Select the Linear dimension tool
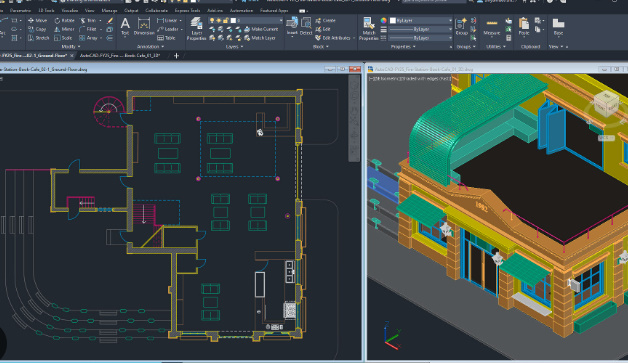This screenshot has height=363, width=628. [167, 20]
